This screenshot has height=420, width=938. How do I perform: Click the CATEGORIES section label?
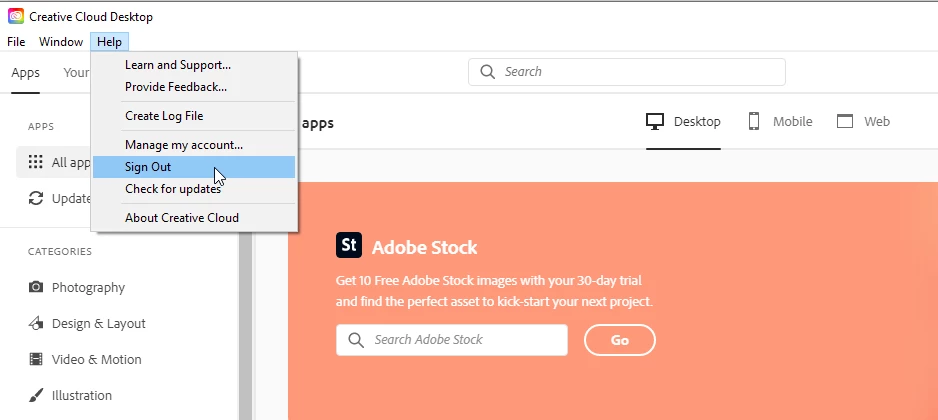click(x=60, y=251)
